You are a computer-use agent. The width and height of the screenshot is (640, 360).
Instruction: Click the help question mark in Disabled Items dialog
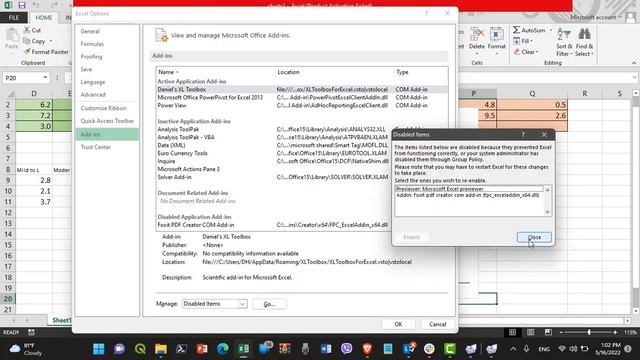point(523,135)
